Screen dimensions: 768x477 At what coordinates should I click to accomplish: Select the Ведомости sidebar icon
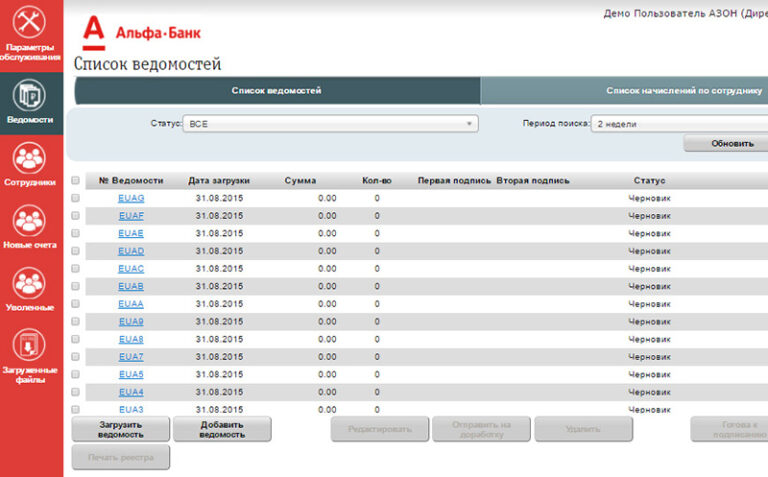tap(29, 97)
